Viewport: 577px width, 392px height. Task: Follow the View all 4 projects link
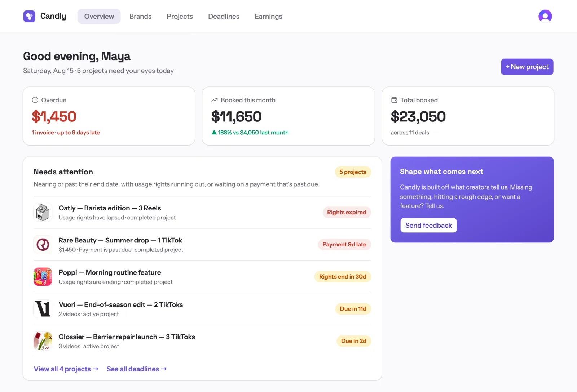click(x=66, y=369)
